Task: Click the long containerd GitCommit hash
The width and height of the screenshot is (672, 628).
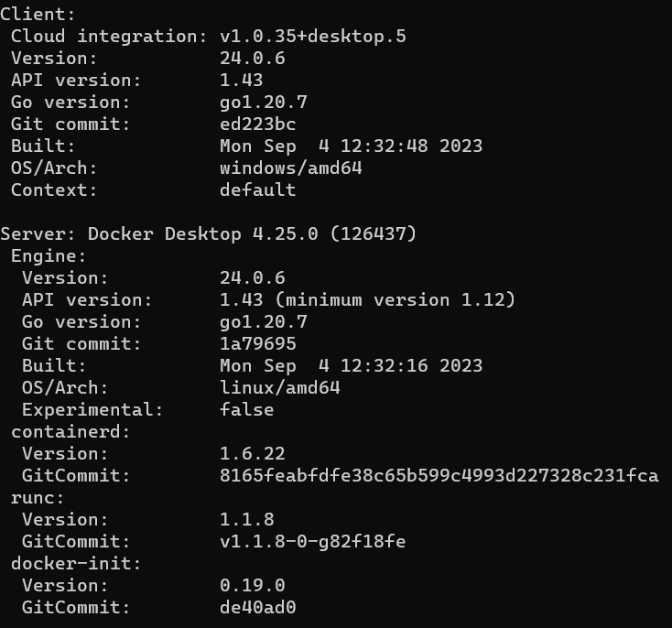Action: click(439, 476)
